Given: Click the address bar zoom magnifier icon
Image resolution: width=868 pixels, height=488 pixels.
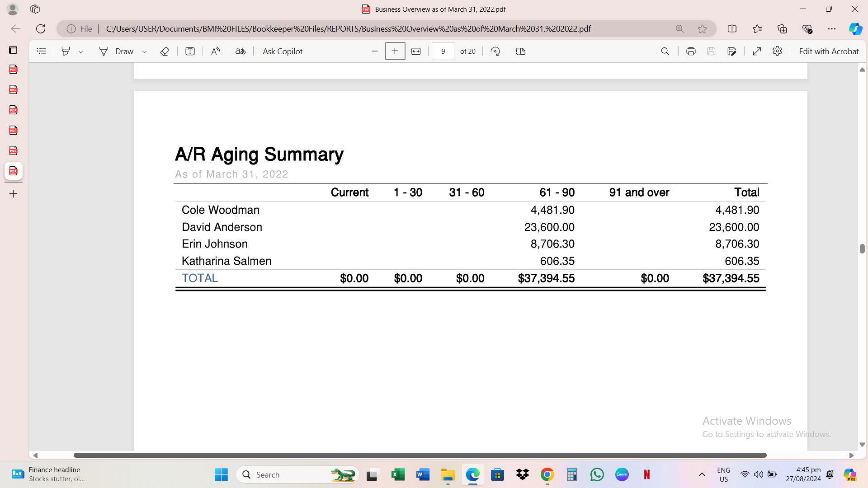Looking at the screenshot, I should click(x=679, y=29).
